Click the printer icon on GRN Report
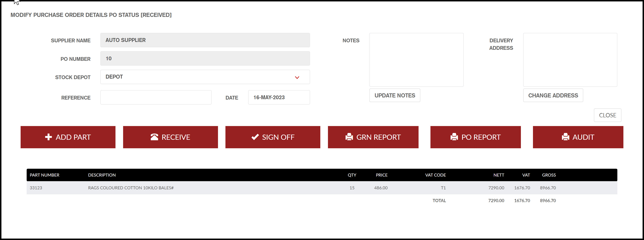 point(349,137)
